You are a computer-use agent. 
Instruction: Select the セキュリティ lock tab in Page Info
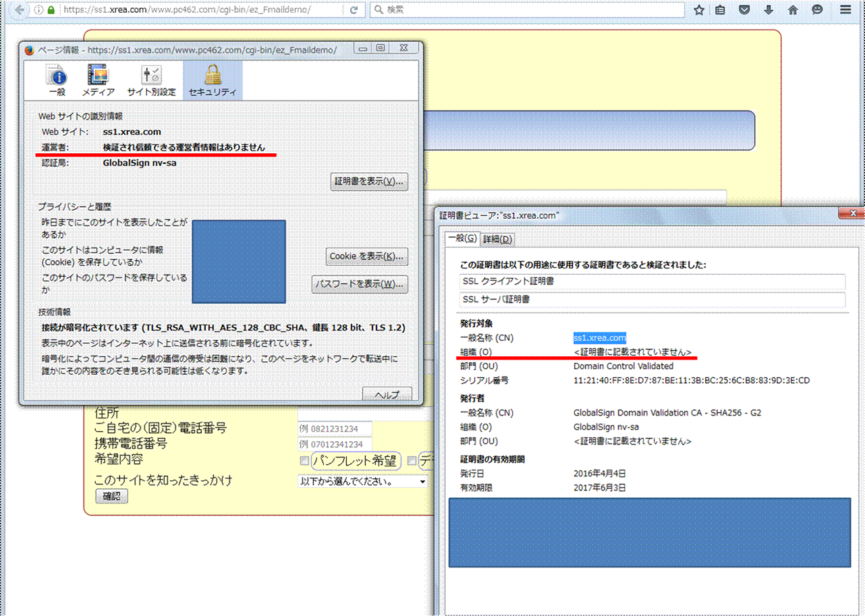click(213, 81)
